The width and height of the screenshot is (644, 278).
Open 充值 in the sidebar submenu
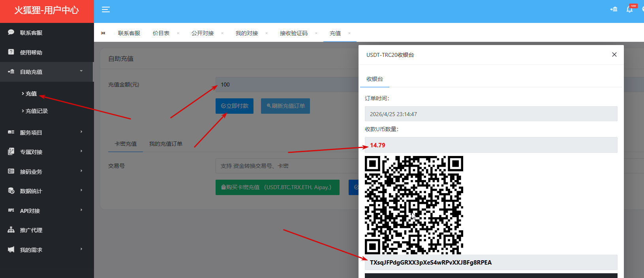[x=31, y=94]
